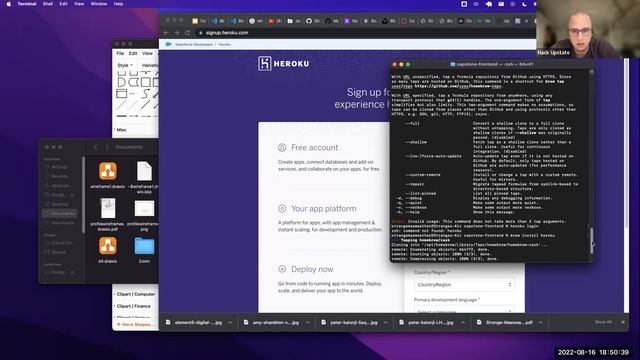The width and height of the screenshot is (640, 360).
Task: Click the terminal window scrollbar thumb
Action: coord(591,241)
